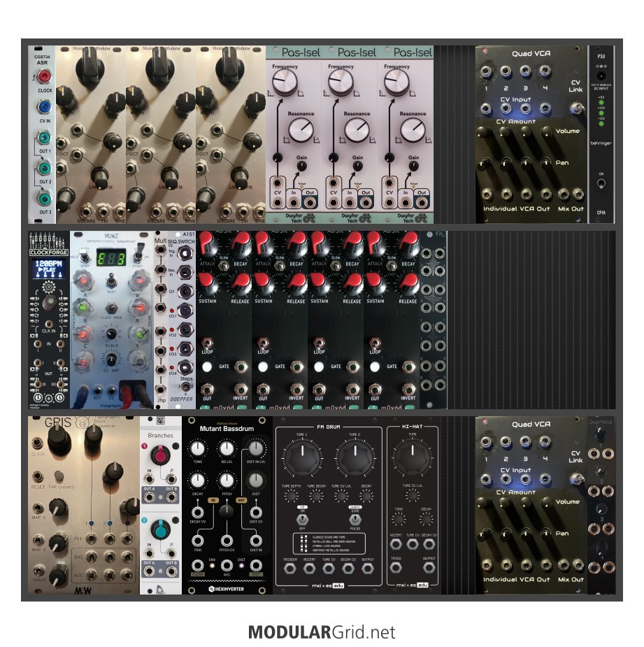
Task: Click the TUNE 2 knob on FM Drum
Action: pos(355,457)
